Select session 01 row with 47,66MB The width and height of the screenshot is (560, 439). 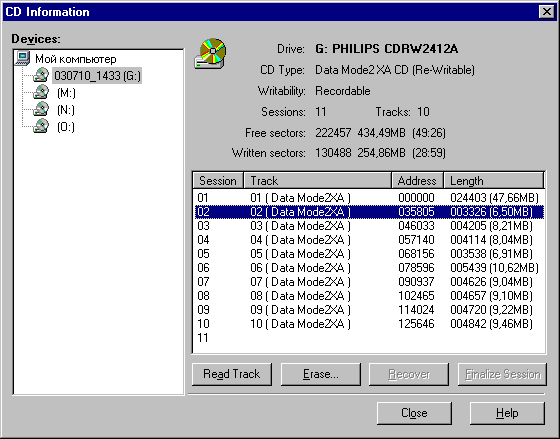pyautogui.click(x=369, y=198)
